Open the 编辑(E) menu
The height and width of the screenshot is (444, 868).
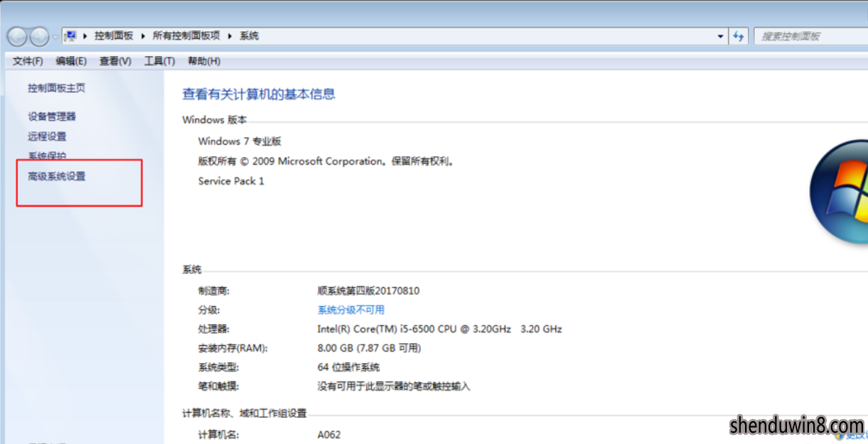71,61
